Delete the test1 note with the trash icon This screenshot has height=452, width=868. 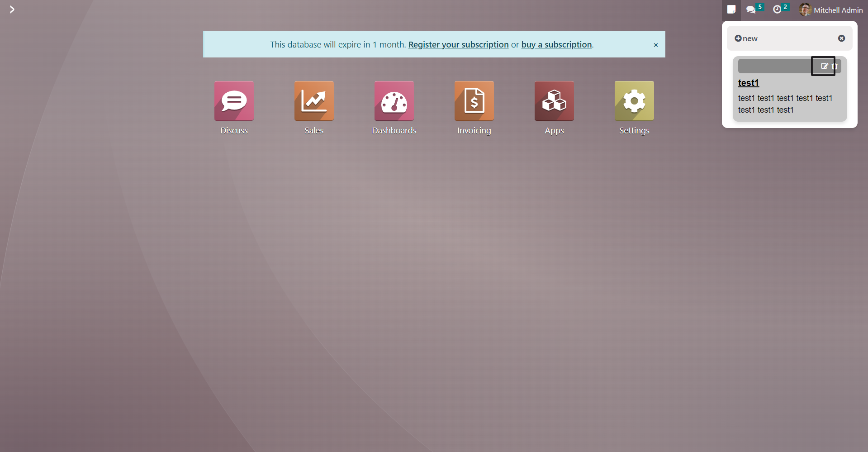pos(835,66)
